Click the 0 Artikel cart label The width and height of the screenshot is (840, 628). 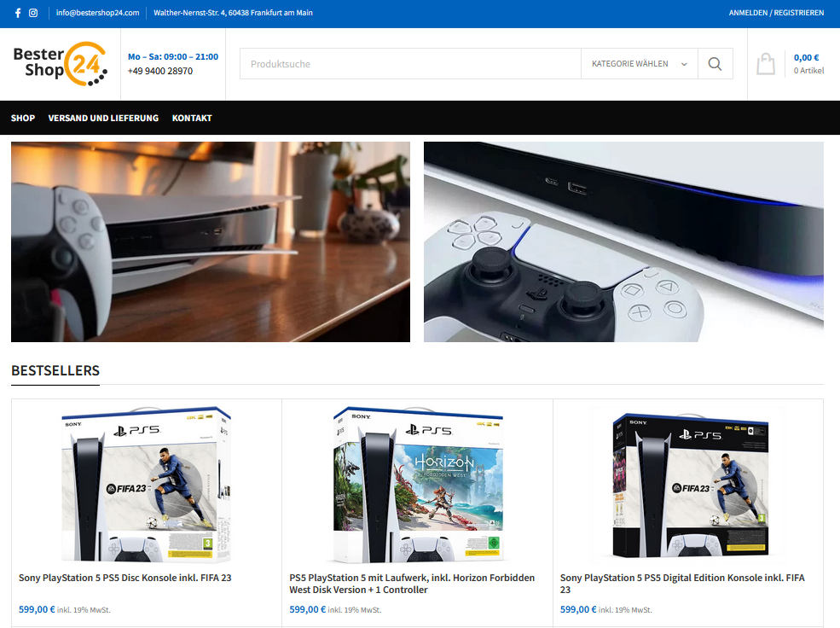tap(809, 70)
